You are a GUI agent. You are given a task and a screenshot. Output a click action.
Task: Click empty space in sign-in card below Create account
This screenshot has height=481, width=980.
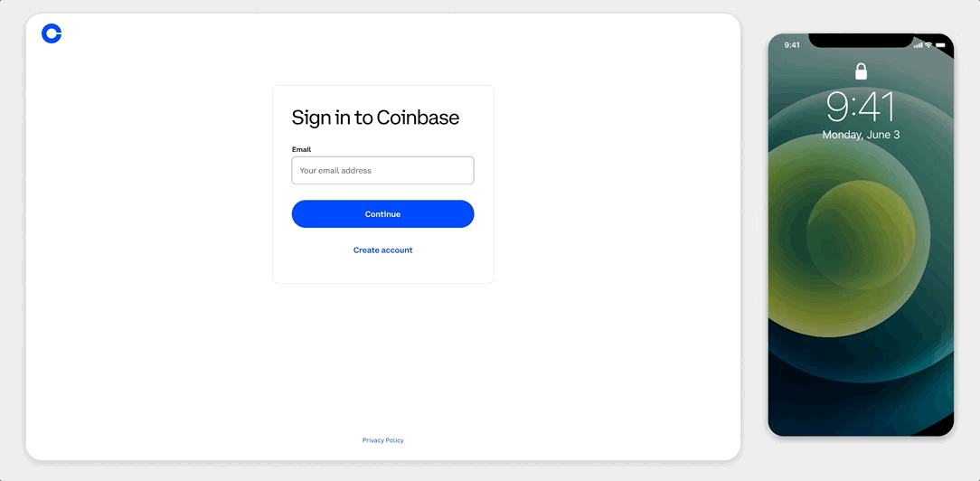coord(382,269)
